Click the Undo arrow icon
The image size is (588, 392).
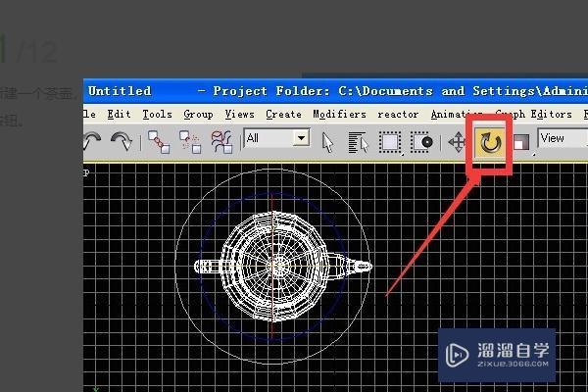click(x=92, y=141)
